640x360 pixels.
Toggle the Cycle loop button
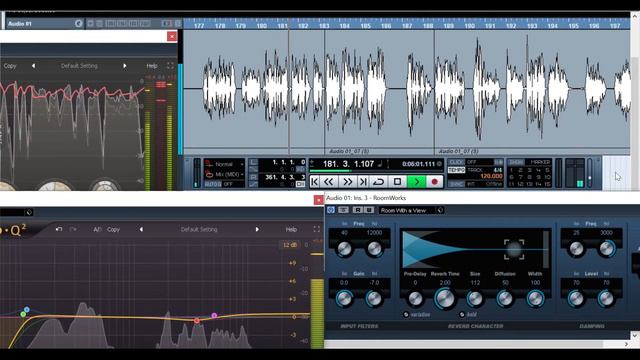point(379,182)
